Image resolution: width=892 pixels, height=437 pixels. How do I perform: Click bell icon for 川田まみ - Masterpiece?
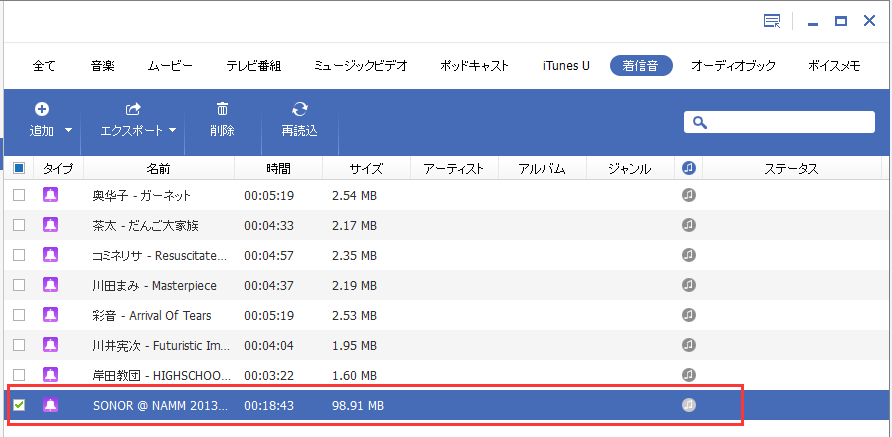51,285
